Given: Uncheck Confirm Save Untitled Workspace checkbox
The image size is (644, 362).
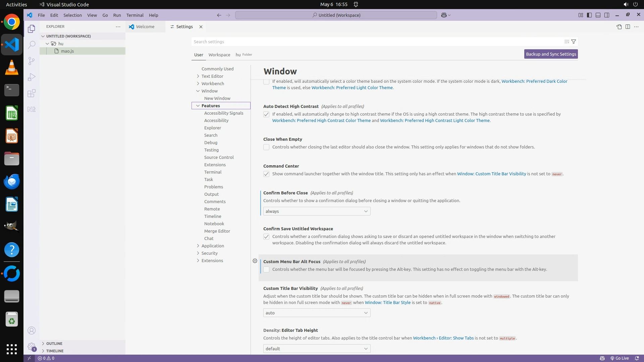Looking at the screenshot, I should [x=266, y=237].
